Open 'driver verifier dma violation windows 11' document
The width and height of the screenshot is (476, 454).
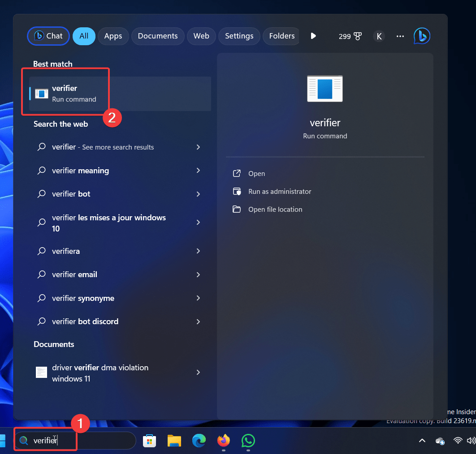[x=120, y=373]
